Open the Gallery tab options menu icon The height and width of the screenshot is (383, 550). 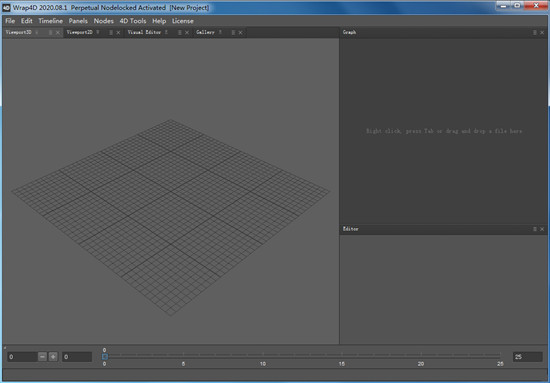233,33
